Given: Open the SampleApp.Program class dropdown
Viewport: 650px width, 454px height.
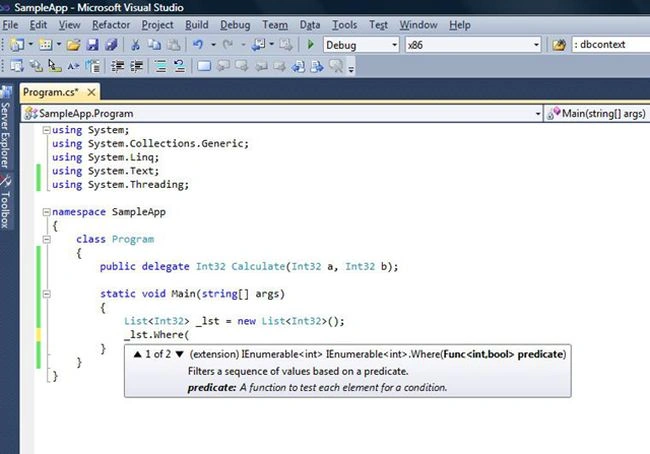Looking at the screenshot, I should (x=282, y=113).
